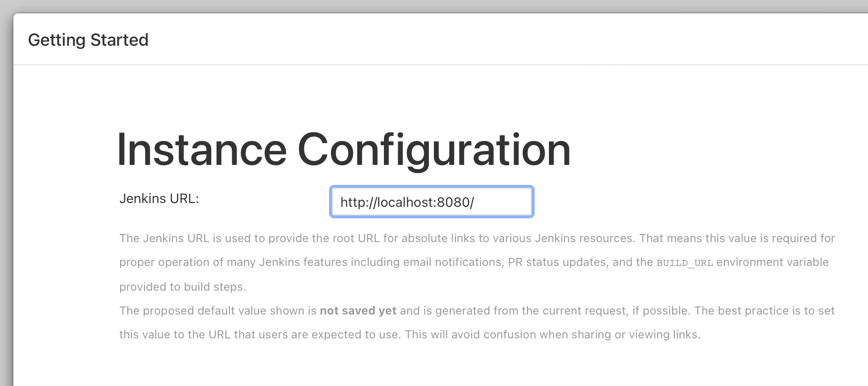This screenshot has height=386, width=868.
Task: Click the "Jenkins URL:" field label
Action: click(159, 198)
